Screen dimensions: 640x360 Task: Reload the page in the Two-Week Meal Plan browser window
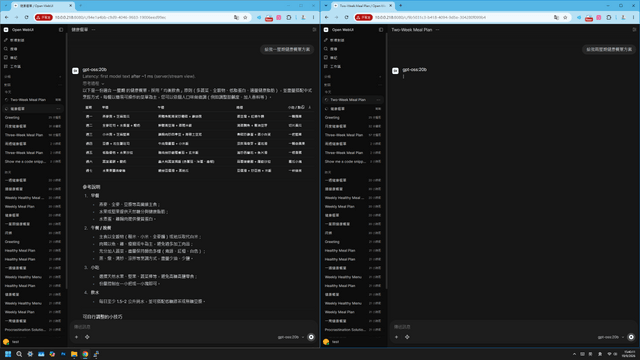pyautogui.click(x=347, y=17)
